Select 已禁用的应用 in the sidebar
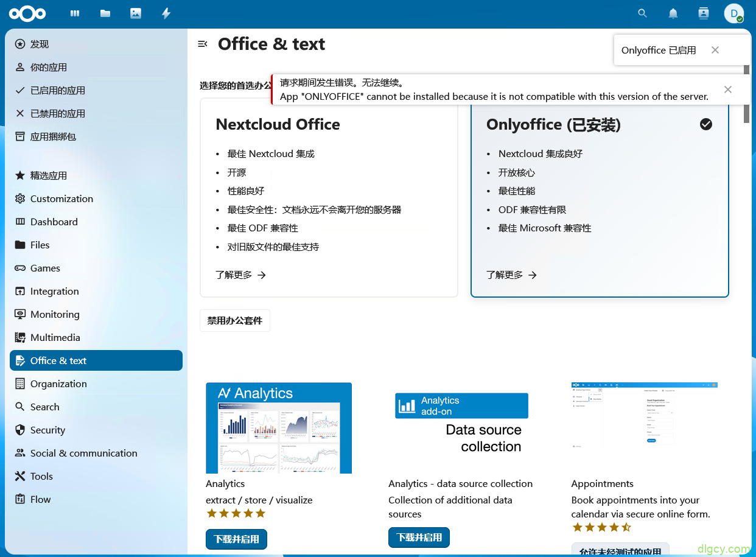The width and height of the screenshot is (756, 557). (96, 113)
